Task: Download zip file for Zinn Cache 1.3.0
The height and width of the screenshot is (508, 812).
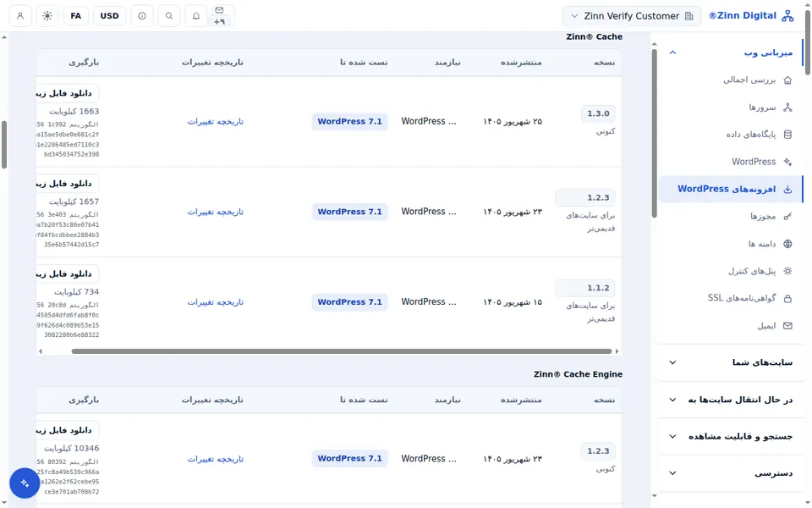Action: pos(68,93)
